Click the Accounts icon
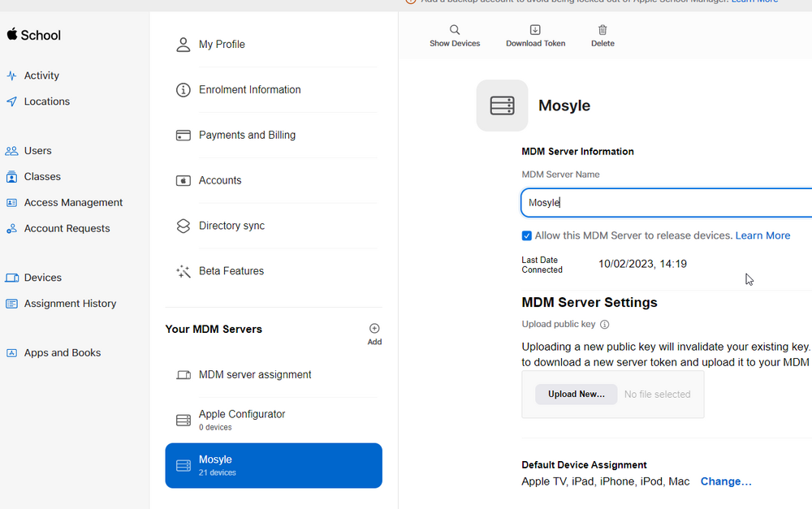This screenshot has width=812, height=509. (184, 180)
